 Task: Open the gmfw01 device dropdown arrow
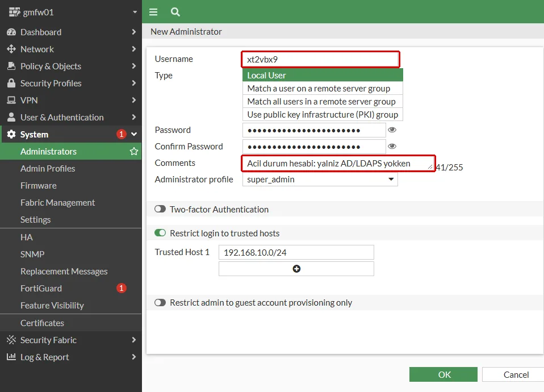135,12
